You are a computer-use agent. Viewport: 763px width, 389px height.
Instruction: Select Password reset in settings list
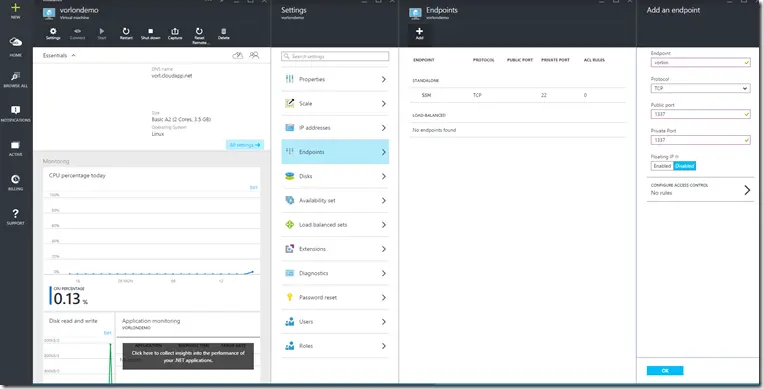click(335, 297)
